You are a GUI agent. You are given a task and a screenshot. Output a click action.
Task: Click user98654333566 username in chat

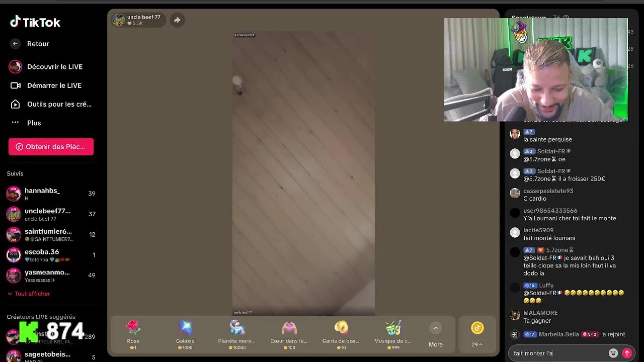point(550,211)
